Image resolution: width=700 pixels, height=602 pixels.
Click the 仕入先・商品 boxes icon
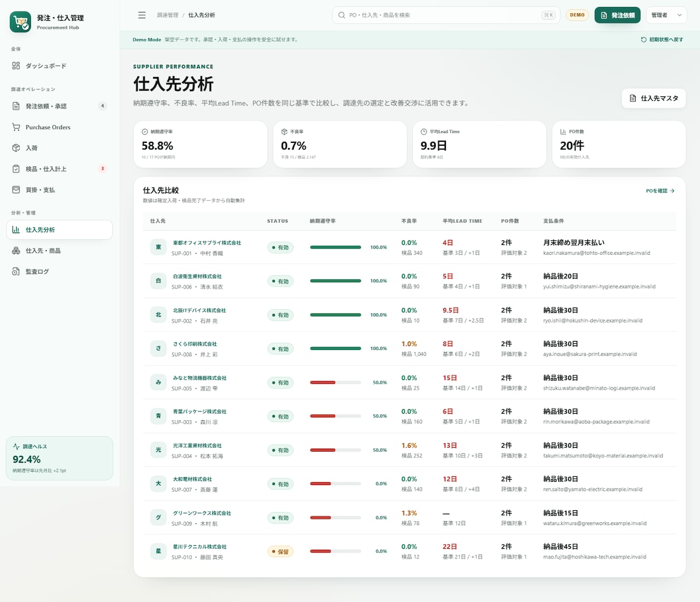click(x=16, y=251)
